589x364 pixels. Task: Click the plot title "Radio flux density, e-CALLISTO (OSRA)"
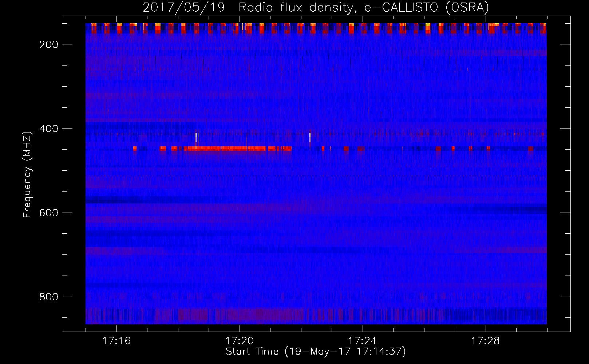point(364,7)
